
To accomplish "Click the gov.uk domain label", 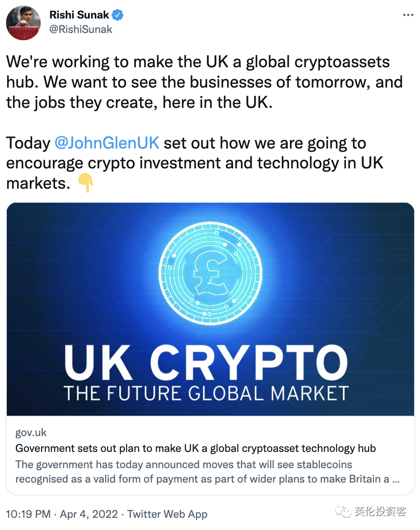I will [31, 432].
